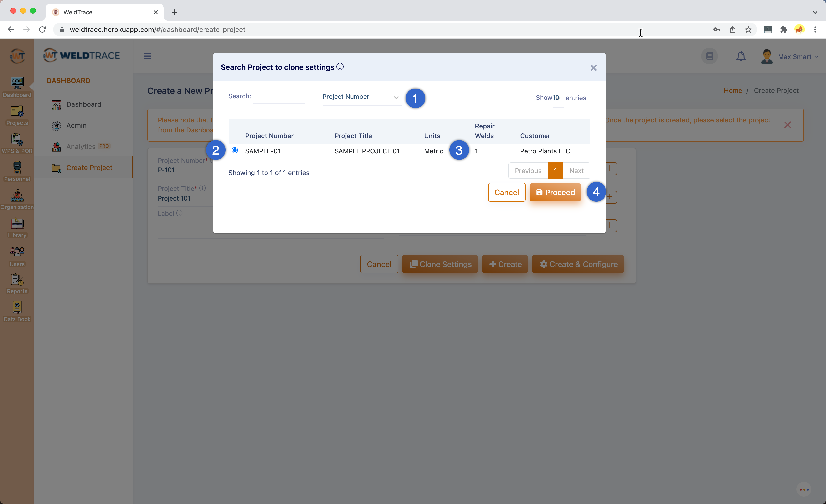The height and width of the screenshot is (504, 826).
Task: Click Create & Configure button
Action: [x=578, y=264]
